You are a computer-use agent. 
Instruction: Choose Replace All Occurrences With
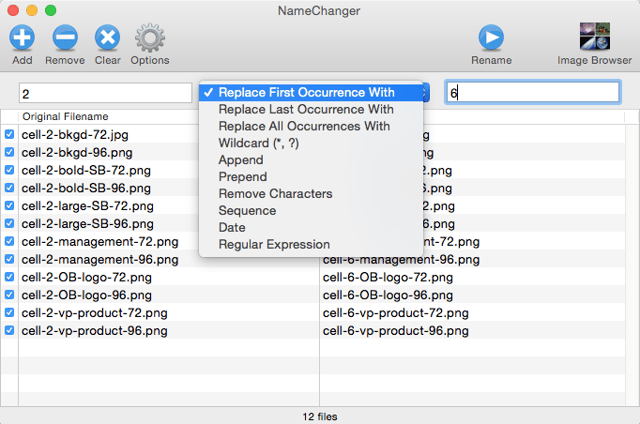[311, 126]
